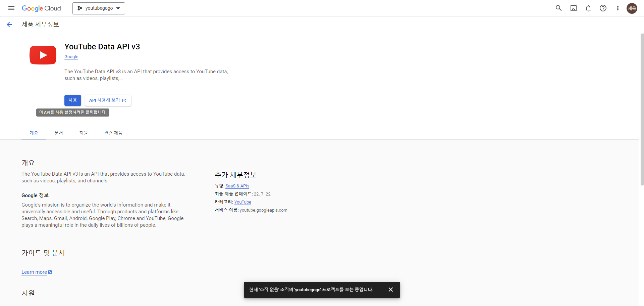Open the SaaS & APIs link
This screenshot has width=644, height=306.
pos(237,186)
